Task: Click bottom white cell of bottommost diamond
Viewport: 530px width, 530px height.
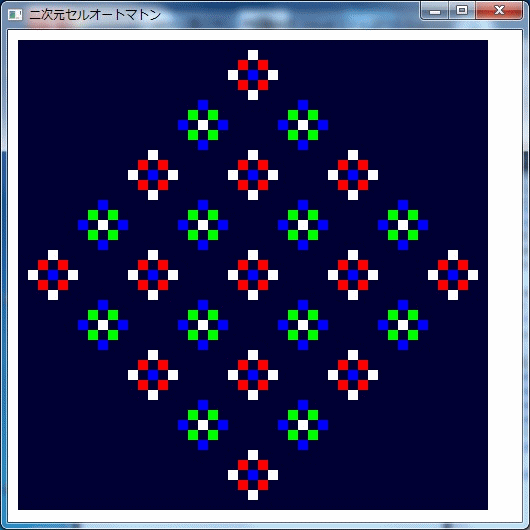Action: click(253, 495)
